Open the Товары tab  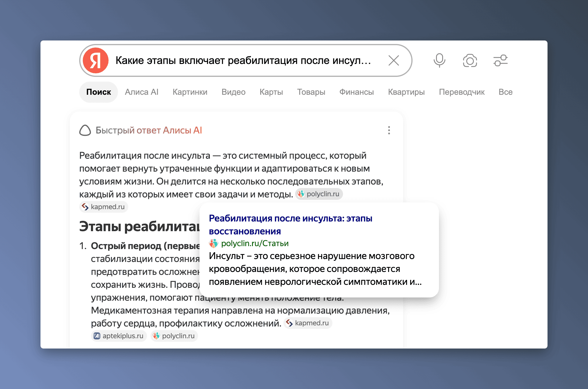[x=311, y=92]
